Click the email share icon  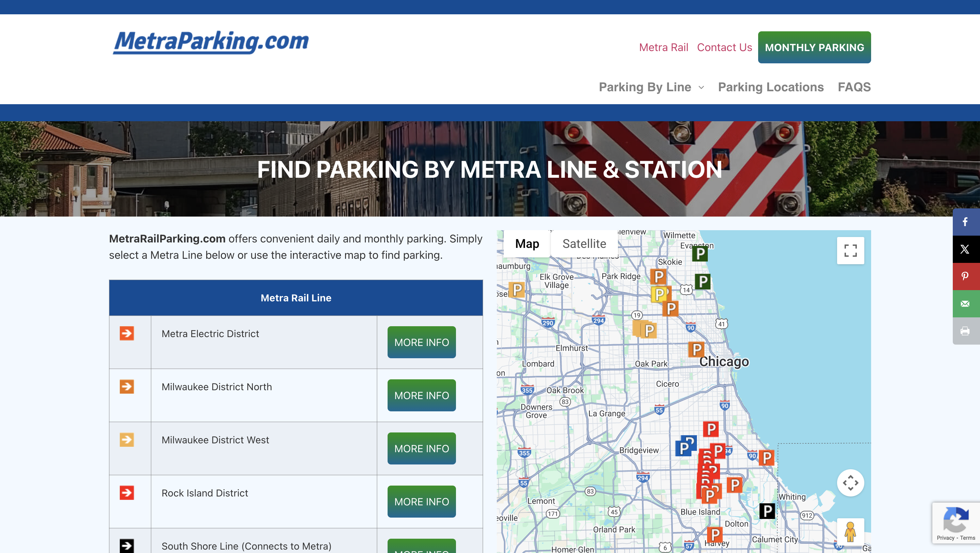[x=965, y=304]
